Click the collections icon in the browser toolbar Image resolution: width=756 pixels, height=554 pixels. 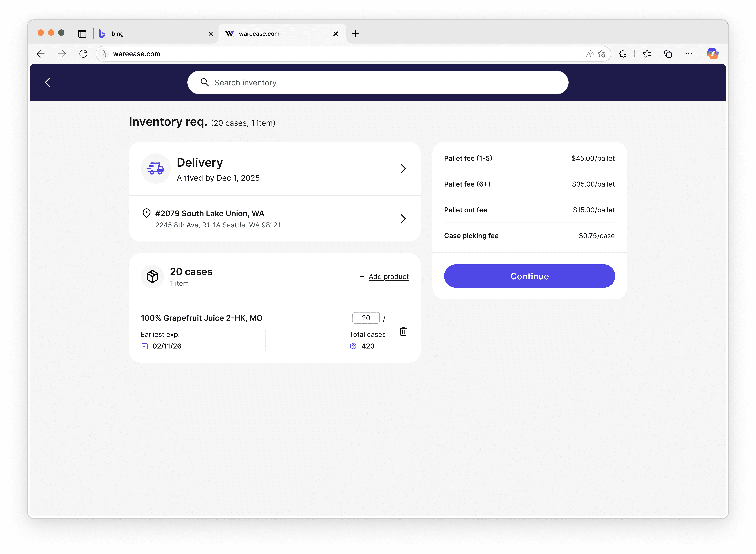pos(668,54)
